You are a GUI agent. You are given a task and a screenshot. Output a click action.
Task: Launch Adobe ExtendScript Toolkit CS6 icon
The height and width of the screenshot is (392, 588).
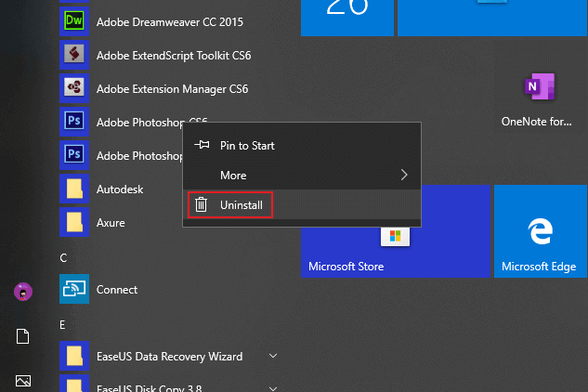click(x=74, y=55)
